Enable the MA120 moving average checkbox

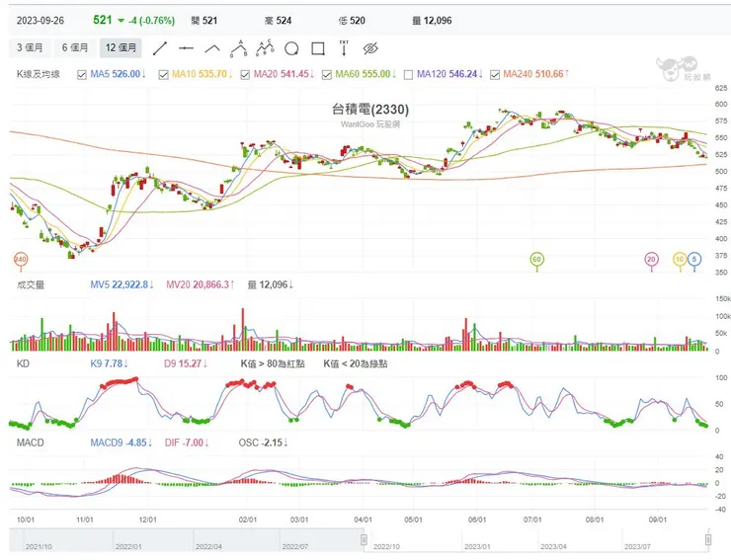tap(408, 75)
